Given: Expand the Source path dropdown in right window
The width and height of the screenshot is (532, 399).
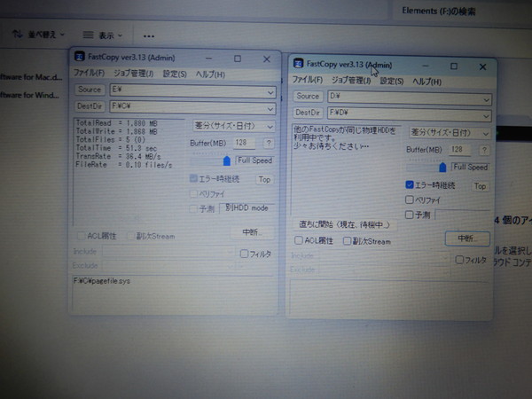Looking at the screenshot, I should coord(487,96).
